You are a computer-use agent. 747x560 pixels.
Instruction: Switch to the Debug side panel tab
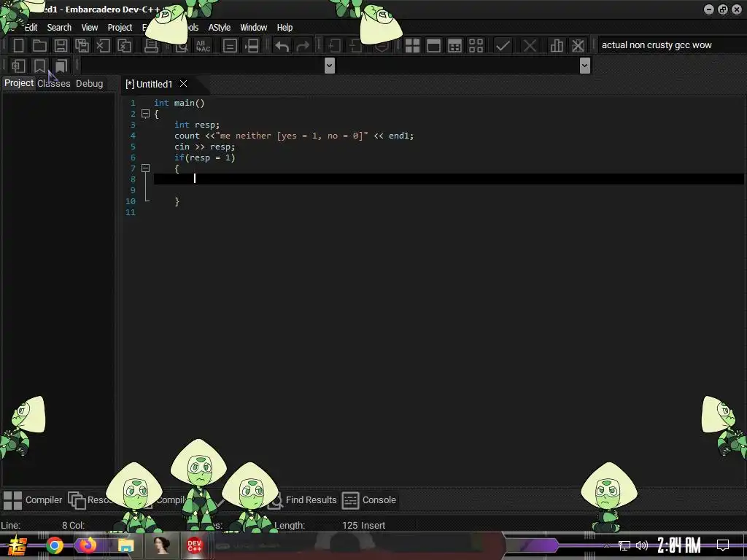(x=89, y=83)
